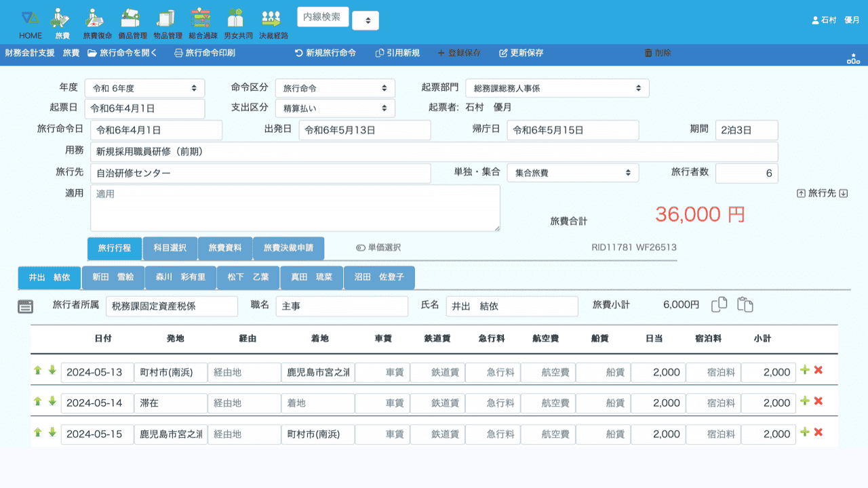Image resolution: width=868 pixels, height=488 pixels.
Task: Add a row after 2024-05-13 with the plus icon
Action: coord(805,370)
